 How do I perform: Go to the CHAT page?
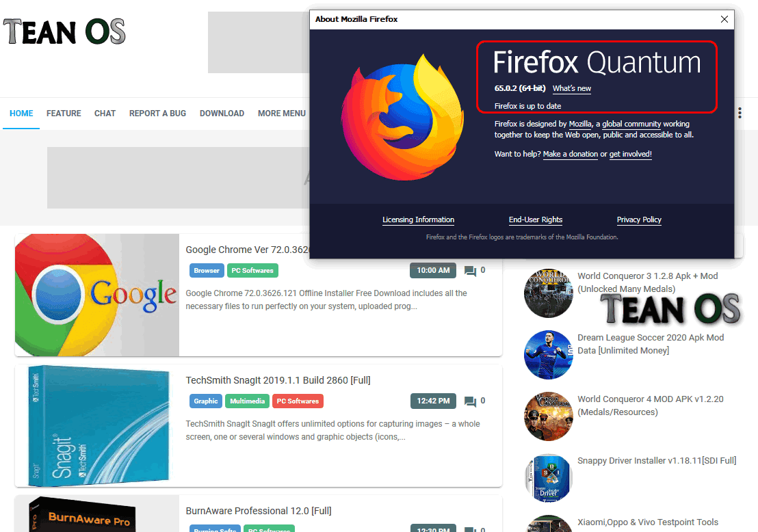[105, 113]
